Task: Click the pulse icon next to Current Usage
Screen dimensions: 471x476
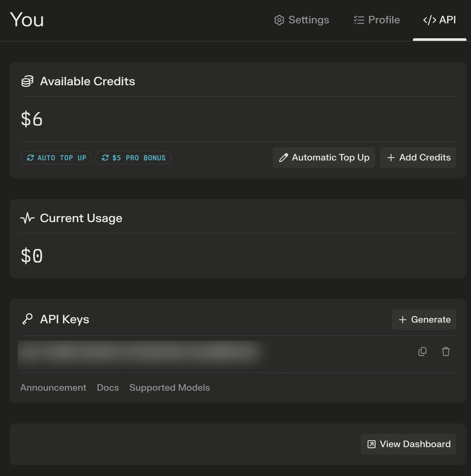Action: pyautogui.click(x=27, y=218)
